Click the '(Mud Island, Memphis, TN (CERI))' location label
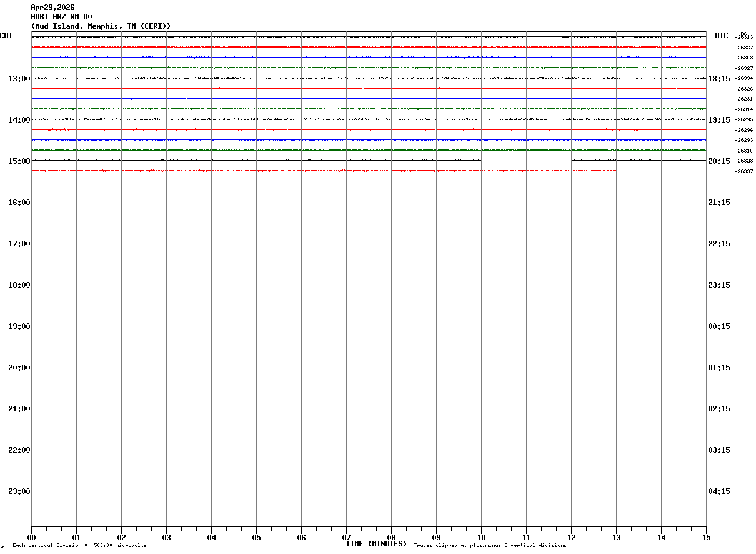Viewport: 756px width, 554px height. tap(101, 26)
